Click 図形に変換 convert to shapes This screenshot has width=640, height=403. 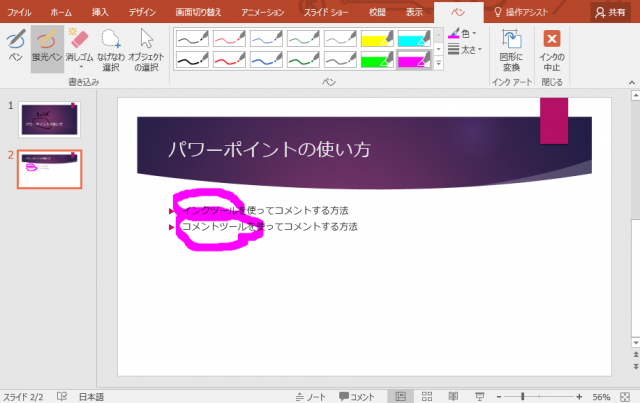point(511,47)
